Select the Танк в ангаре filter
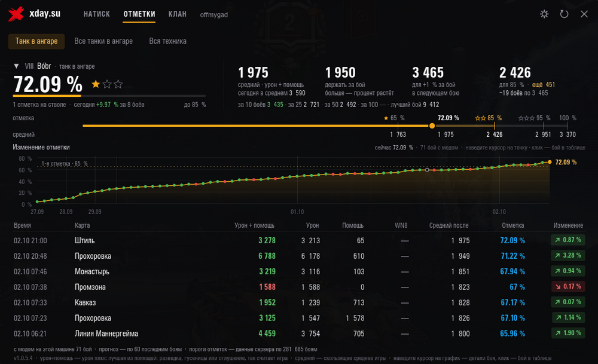598x364 pixels. (x=36, y=41)
